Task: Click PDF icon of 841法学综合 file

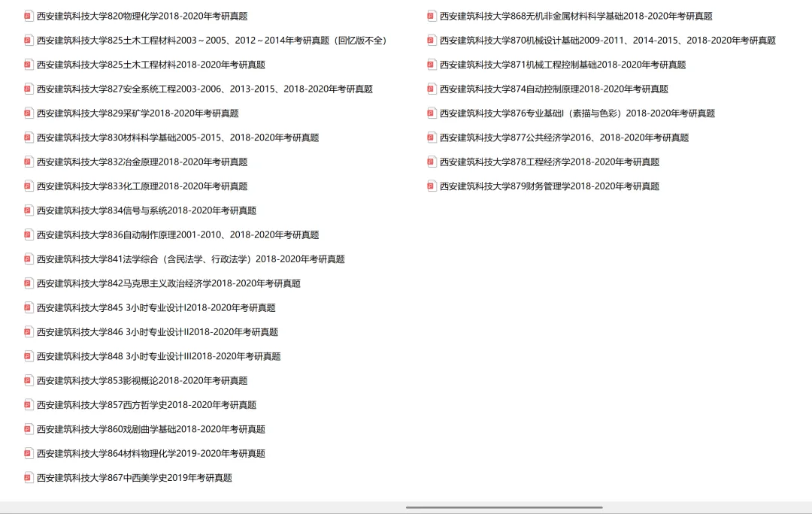Action: (x=28, y=259)
